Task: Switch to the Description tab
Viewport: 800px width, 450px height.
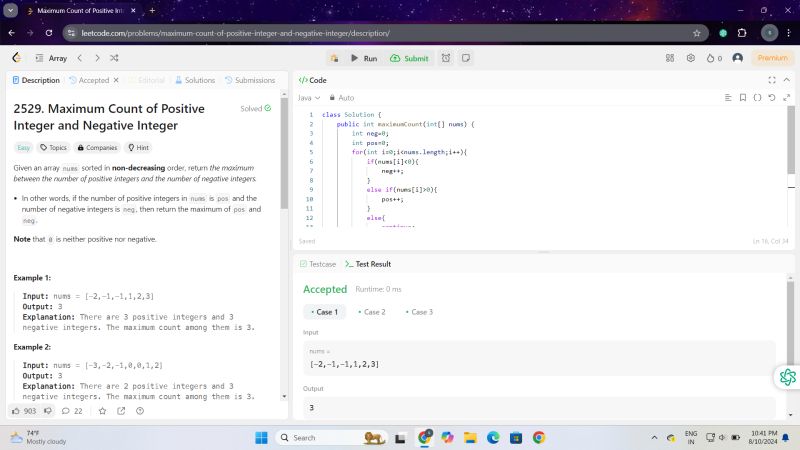Action: [36, 80]
